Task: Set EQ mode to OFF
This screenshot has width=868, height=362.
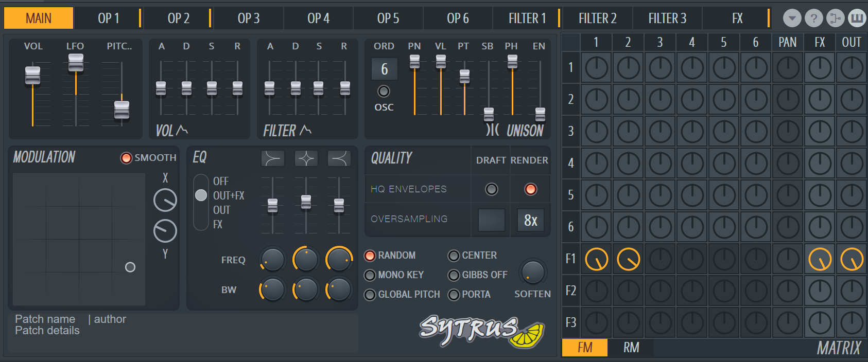Action: pyautogui.click(x=221, y=181)
